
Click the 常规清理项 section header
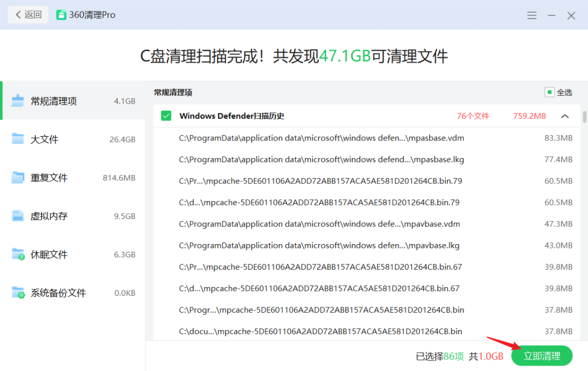coord(173,92)
